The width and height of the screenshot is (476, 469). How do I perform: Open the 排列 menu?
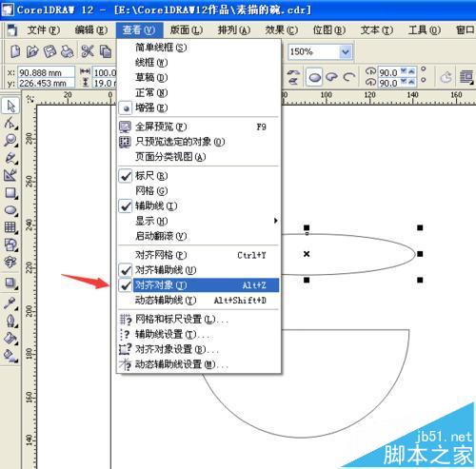pos(234,30)
